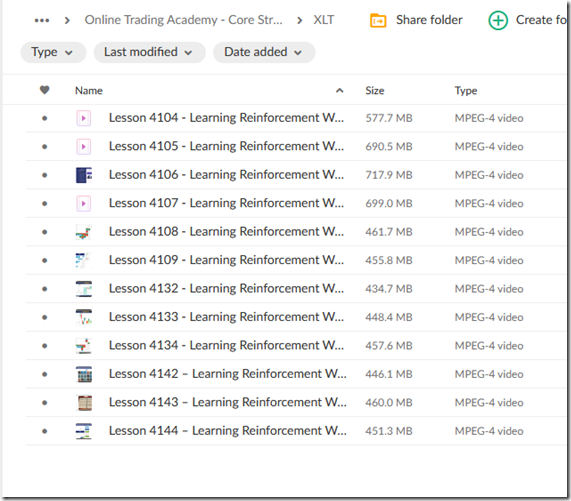Open Online Trading Academy breadcrumb folder
The width and height of the screenshot is (571, 501).
click(183, 20)
